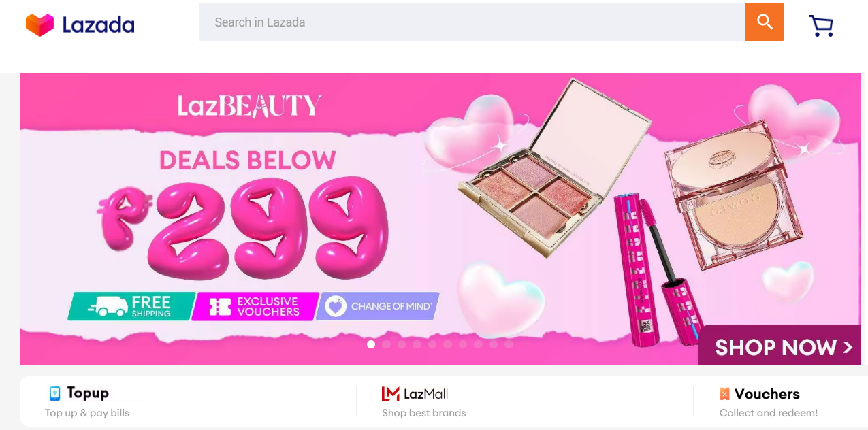Open the Topup 'Top up & pay bills' link
Screen dimensions: 868x430
(x=87, y=413)
